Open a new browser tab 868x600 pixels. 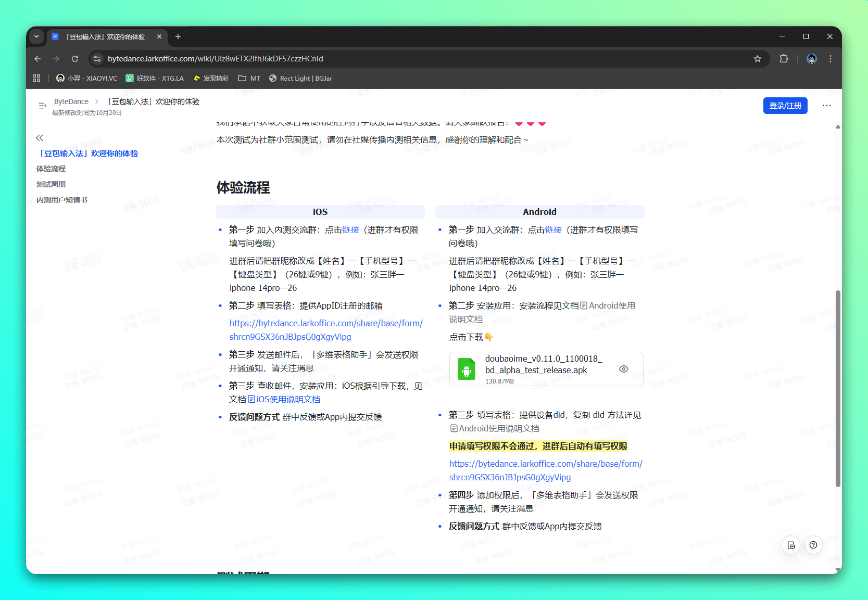[x=178, y=36]
